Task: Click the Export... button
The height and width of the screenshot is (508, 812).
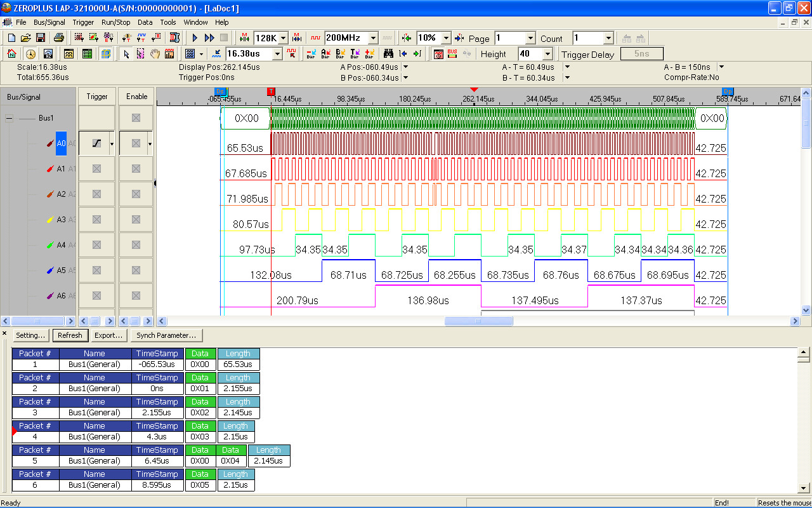Action: click(108, 335)
